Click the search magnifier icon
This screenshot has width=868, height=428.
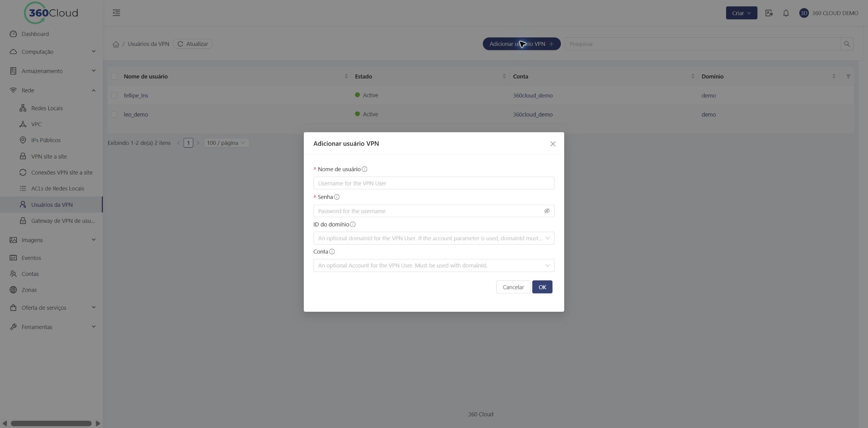click(847, 44)
